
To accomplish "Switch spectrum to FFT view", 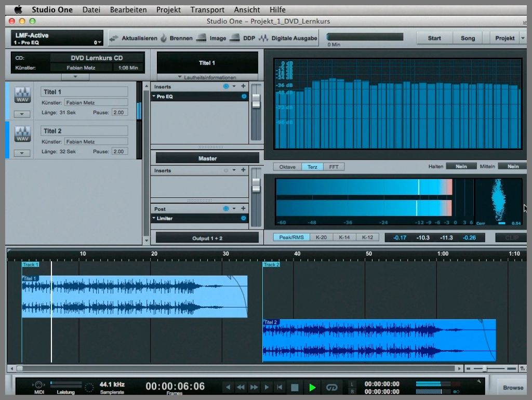I will pyautogui.click(x=334, y=167).
